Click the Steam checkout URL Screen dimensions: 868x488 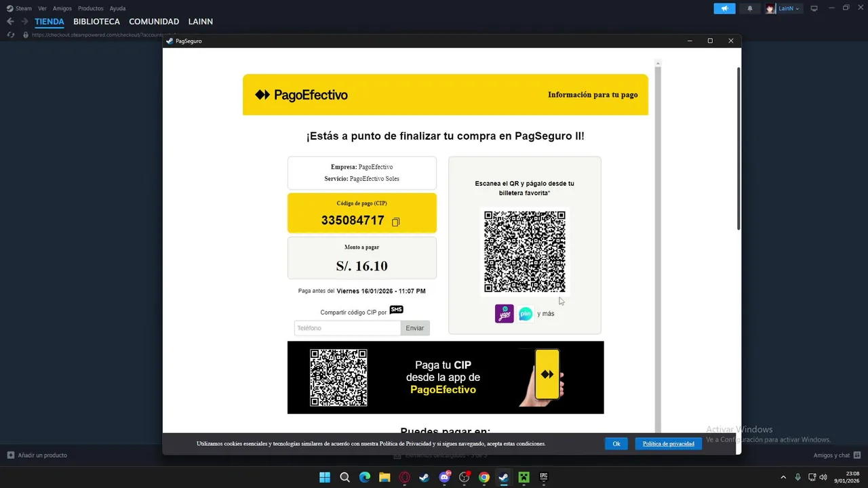tap(104, 35)
